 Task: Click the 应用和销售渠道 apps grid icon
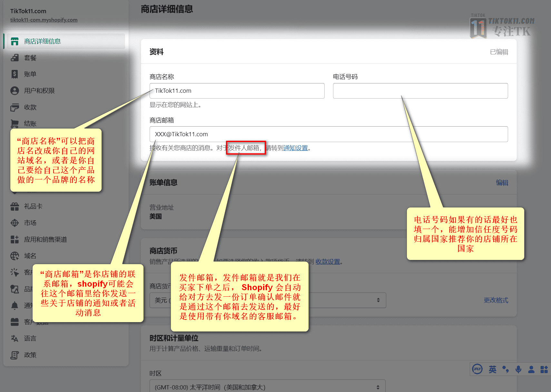pyautogui.click(x=15, y=239)
